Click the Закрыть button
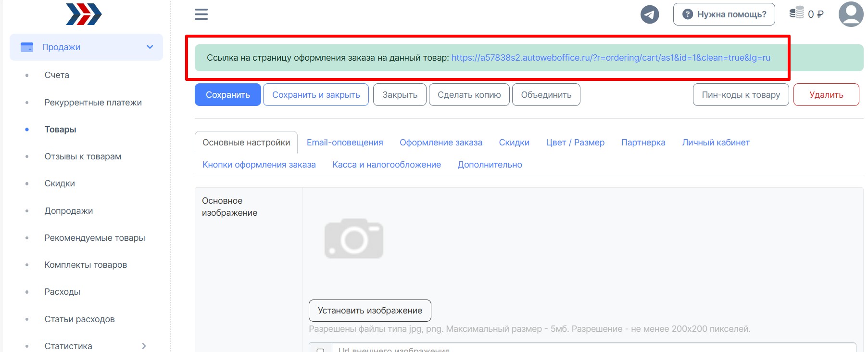The width and height of the screenshot is (868, 352). [x=400, y=95]
